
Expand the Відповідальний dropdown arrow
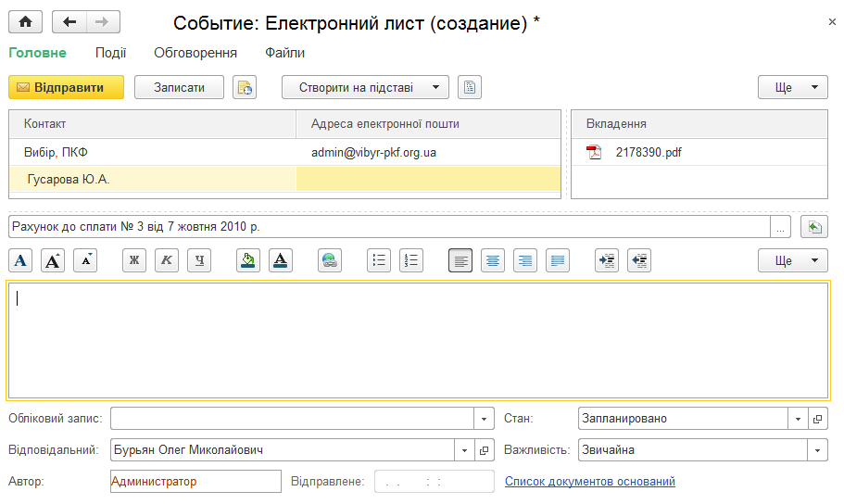(464, 450)
